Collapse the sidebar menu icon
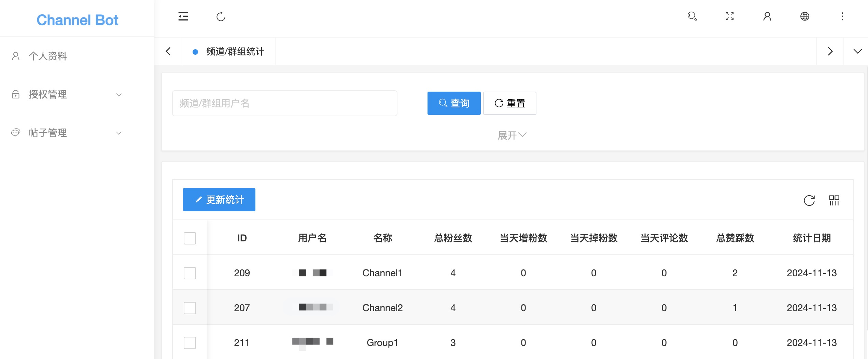 tap(183, 16)
